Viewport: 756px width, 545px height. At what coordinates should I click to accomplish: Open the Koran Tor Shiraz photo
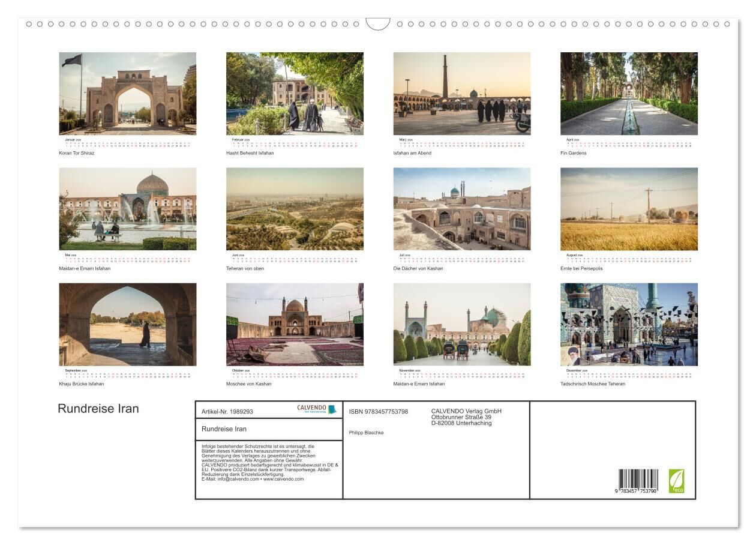(127, 93)
